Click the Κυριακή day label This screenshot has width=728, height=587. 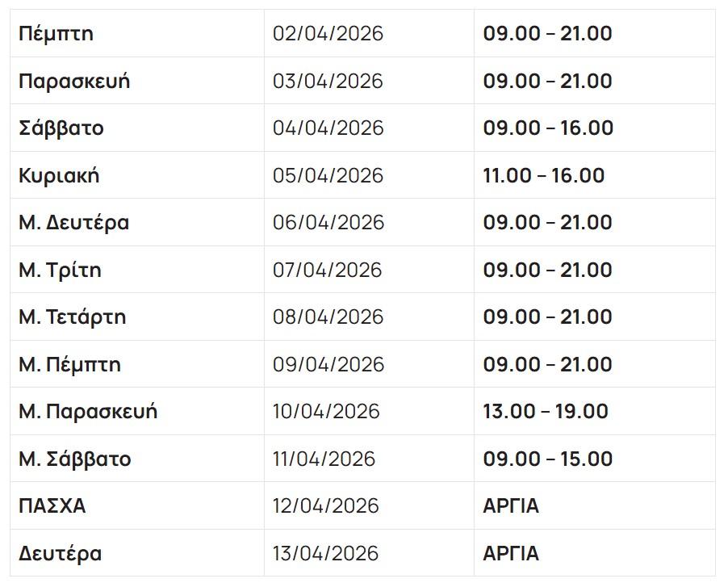click(59, 175)
